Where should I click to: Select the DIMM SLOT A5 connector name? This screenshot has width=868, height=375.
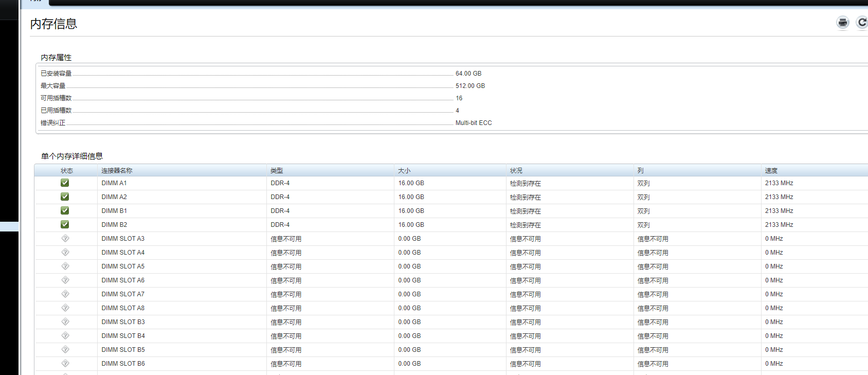[x=123, y=266]
